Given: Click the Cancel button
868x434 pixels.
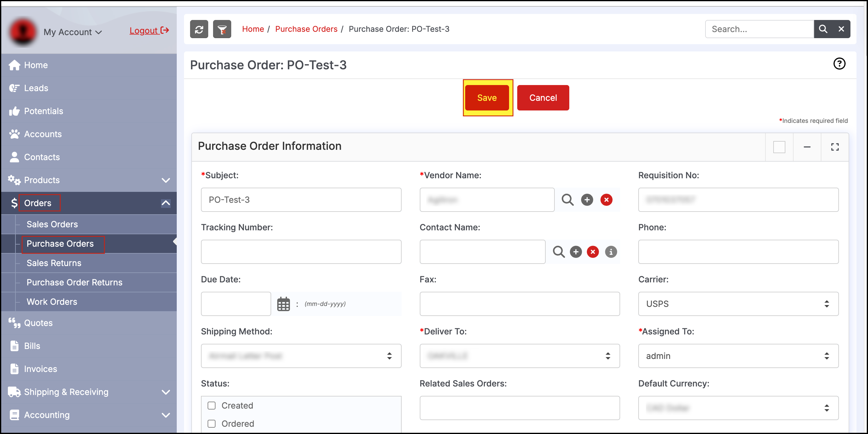Looking at the screenshot, I should pos(543,98).
